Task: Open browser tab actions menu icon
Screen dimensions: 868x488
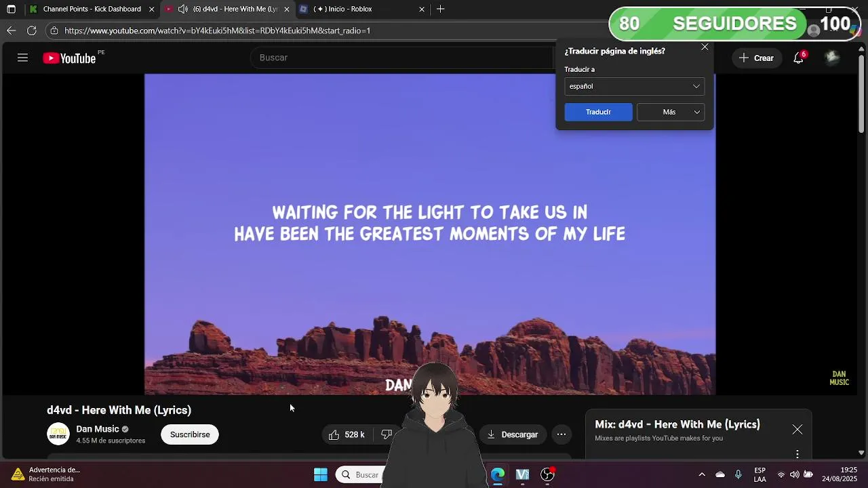Action: coord(11,9)
